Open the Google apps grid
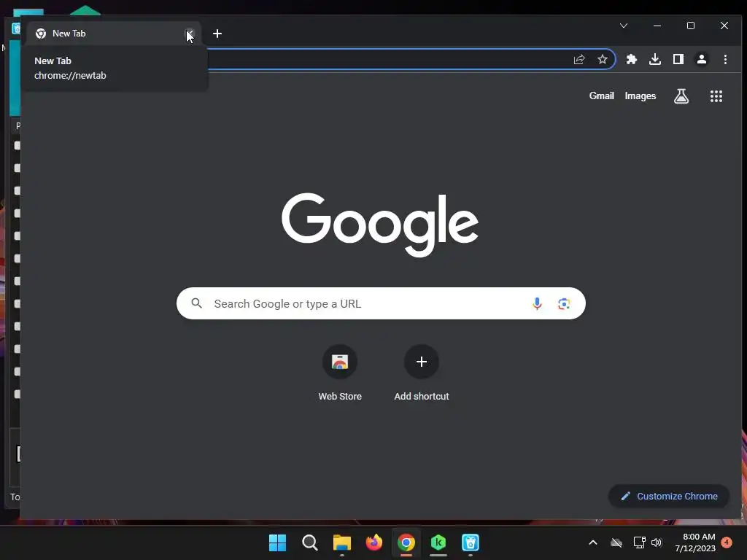 716,96
